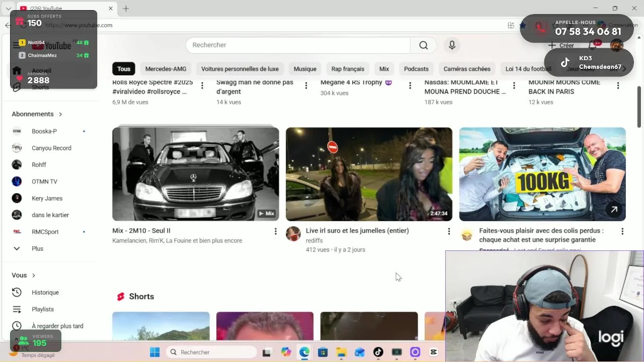
Task: Click title Live irl suro et les jumelles
Action: point(357,231)
